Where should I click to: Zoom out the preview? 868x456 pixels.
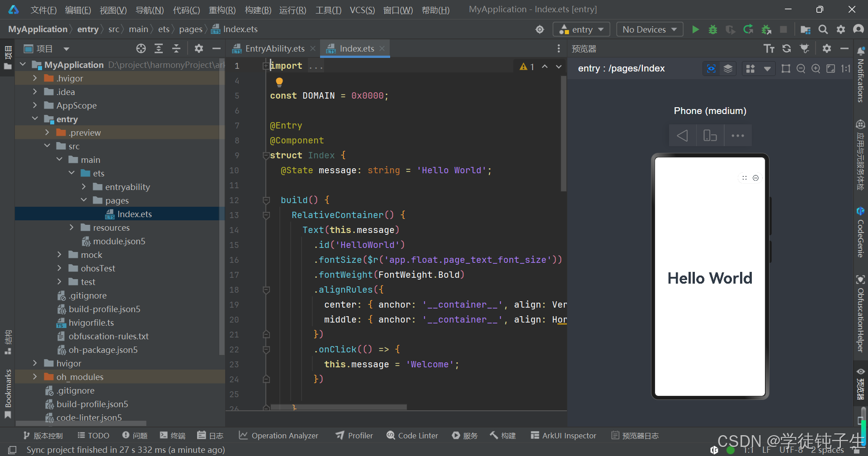801,68
